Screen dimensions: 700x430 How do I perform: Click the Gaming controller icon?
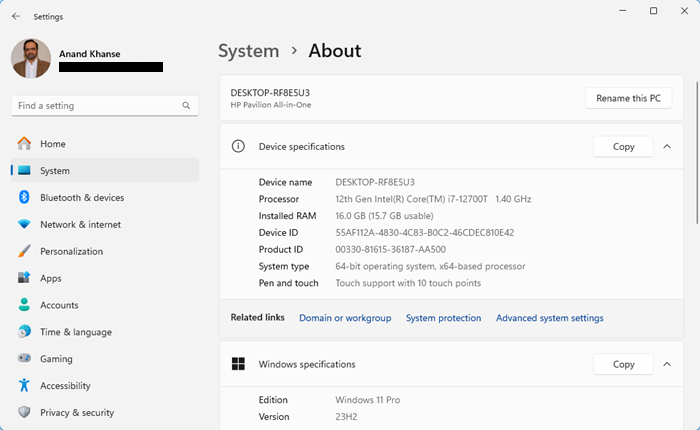point(24,359)
